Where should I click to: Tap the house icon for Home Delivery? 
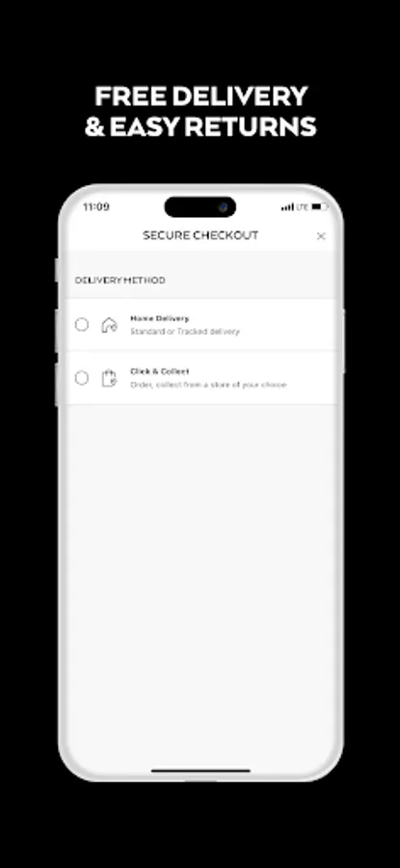109,325
